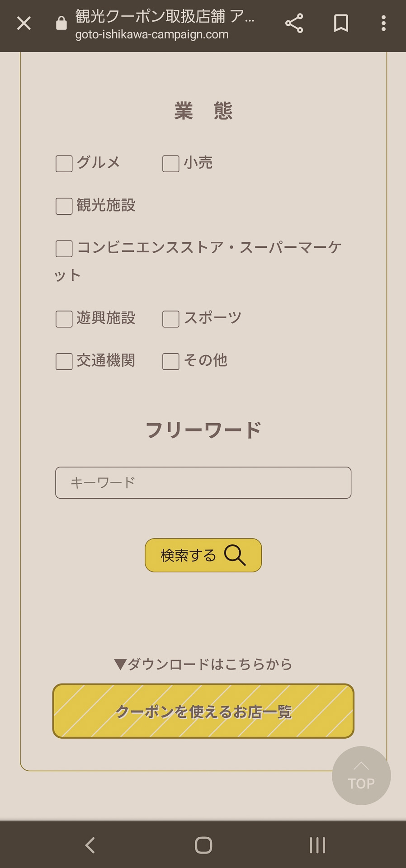Select the 観光施設 checkbox
The image size is (406, 868).
click(x=64, y=206)
